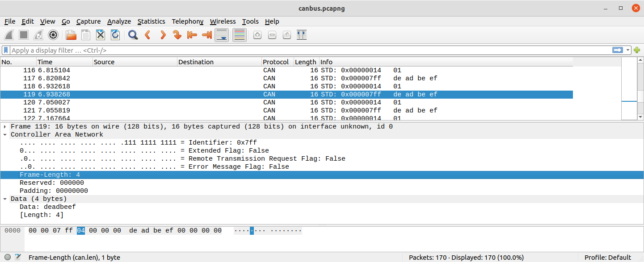The height and width of the screenshot is (262, 644).
Task: Sort by the Source column header
Action: (x=135, y=62)
